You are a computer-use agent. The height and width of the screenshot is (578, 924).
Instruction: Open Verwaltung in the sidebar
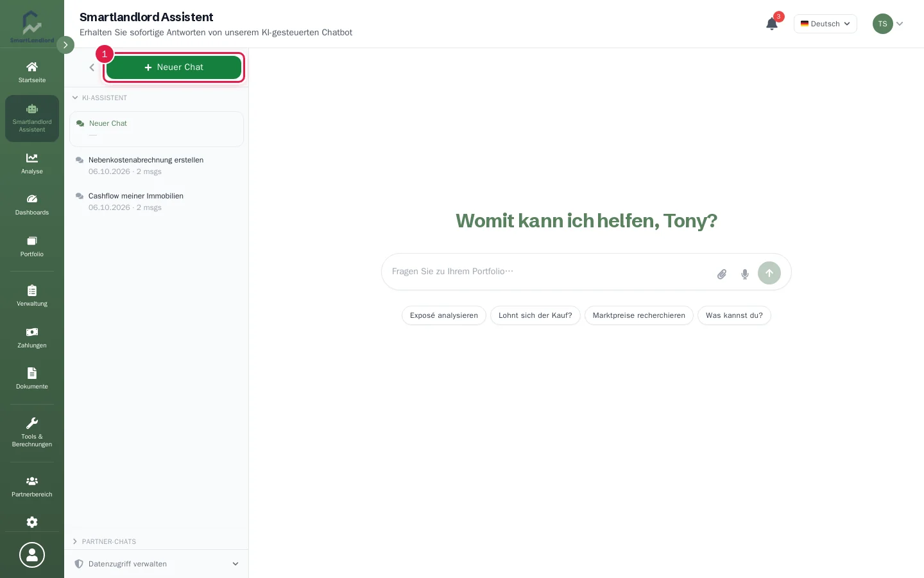(32, 295)
